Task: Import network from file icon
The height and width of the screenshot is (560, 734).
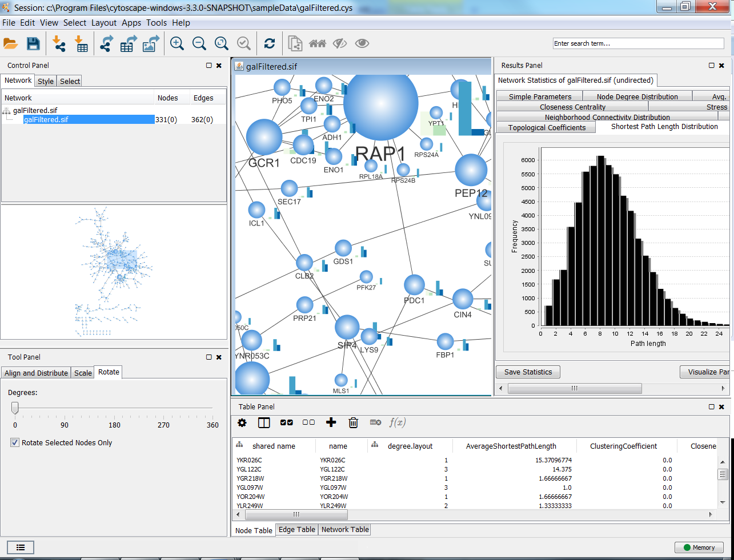Action: pyautogui.click(x=59, y=44)
